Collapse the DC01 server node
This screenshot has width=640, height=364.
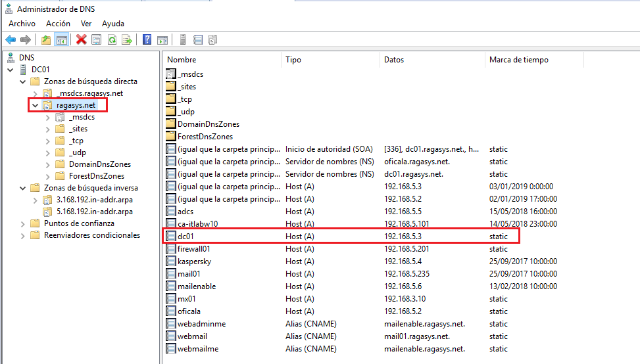pyautogui.click(x=11, y=70)
